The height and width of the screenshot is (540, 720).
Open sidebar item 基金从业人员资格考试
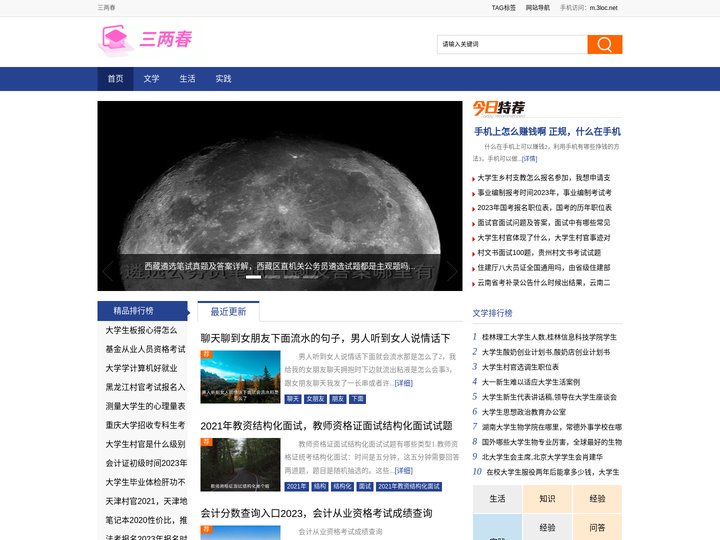[x=146, y=349]
